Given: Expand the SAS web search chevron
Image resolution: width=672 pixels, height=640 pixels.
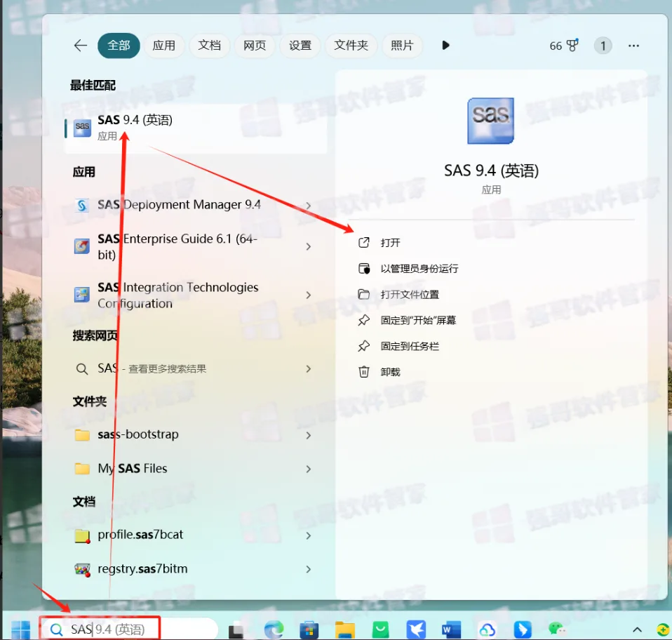Looking at the screenshot, I should coord(309,368).
